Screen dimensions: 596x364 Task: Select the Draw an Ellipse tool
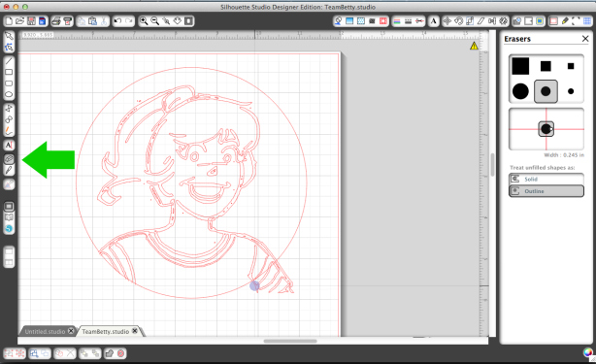tap(9, 94)
